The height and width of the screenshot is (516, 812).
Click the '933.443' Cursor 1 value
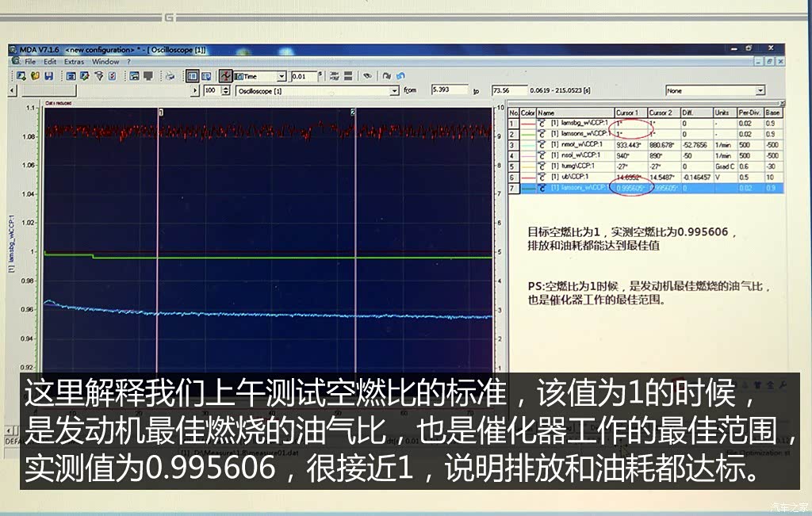pos(628,145)
